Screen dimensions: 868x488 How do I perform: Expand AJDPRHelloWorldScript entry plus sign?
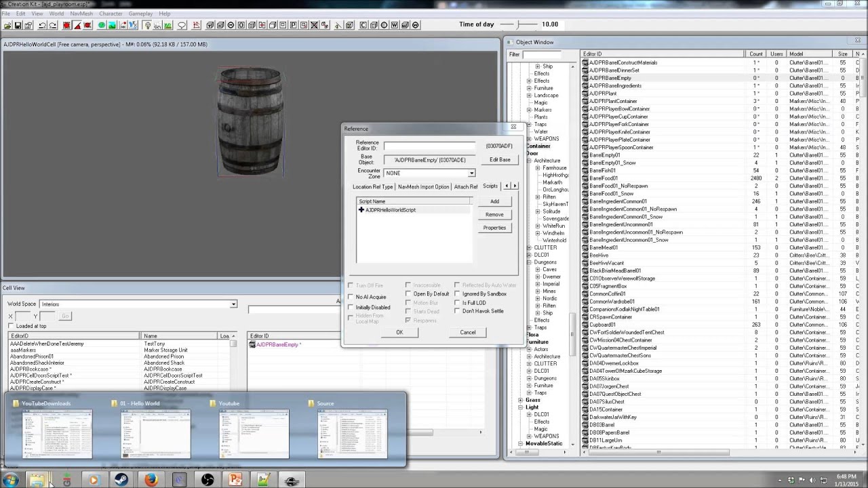tap(361, 210)
